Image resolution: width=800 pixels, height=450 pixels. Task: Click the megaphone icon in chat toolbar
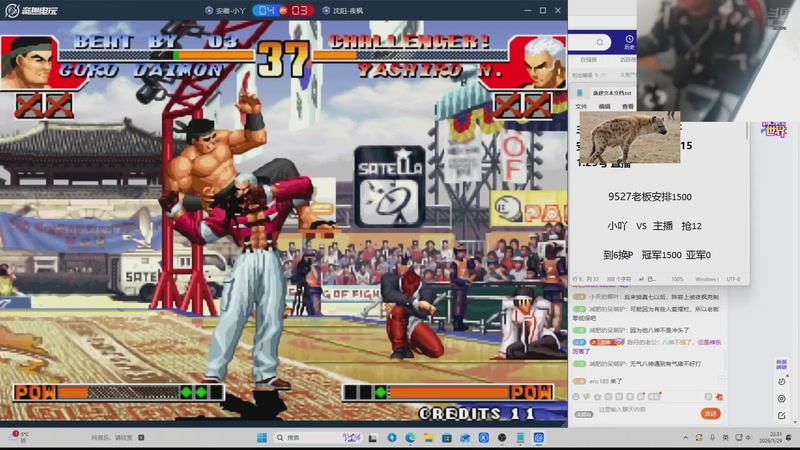587,396
